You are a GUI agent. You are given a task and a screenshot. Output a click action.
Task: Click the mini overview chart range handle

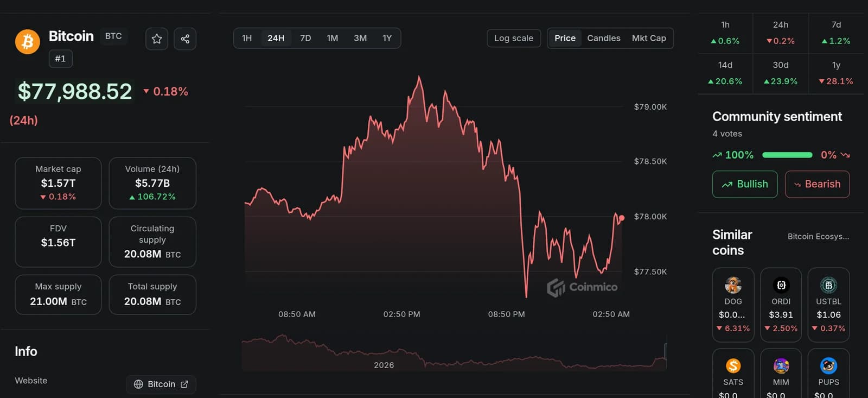665,351
